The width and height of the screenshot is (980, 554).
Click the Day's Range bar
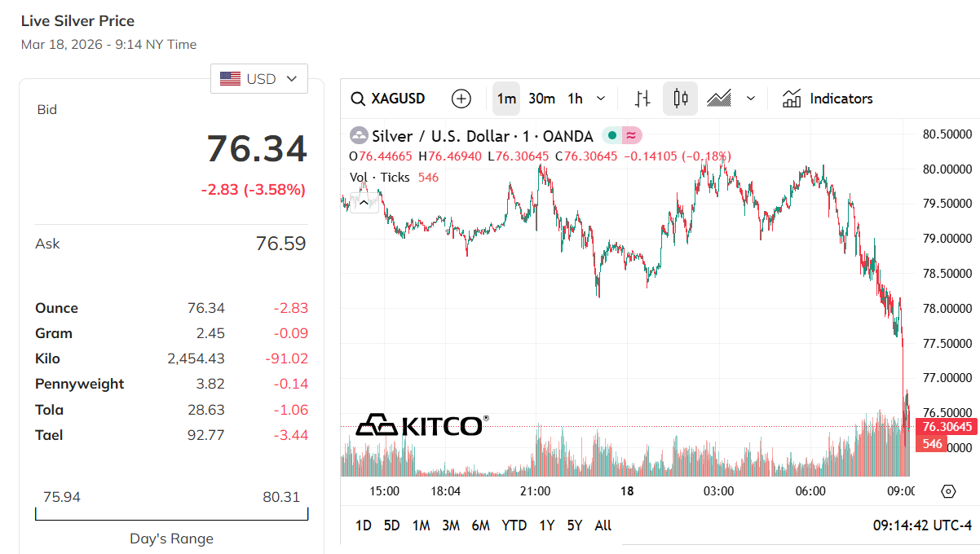click(x=171, y=514)
